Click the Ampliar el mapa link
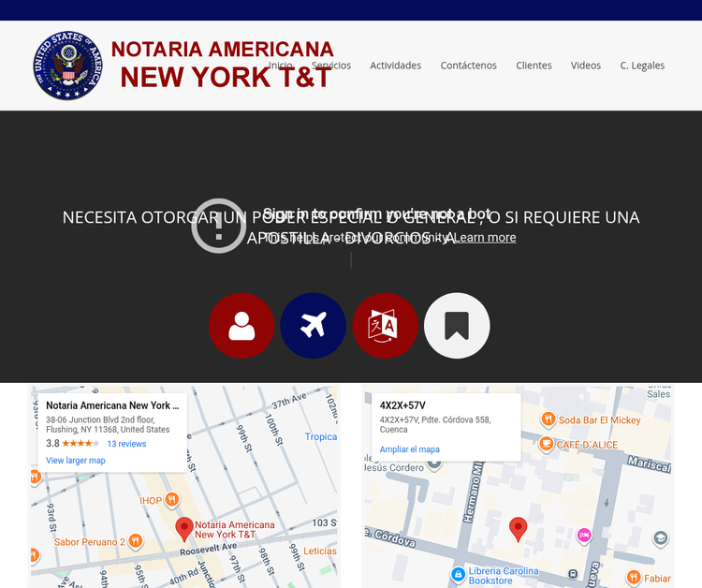Screen dimensions: 702x588 pyautogui.click(x=409, y=449)
